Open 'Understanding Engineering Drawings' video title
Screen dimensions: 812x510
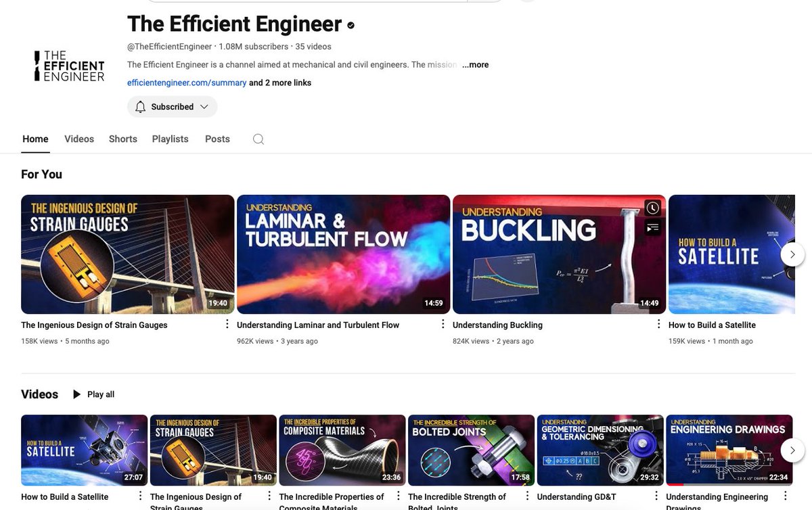(x=717, y=501)
